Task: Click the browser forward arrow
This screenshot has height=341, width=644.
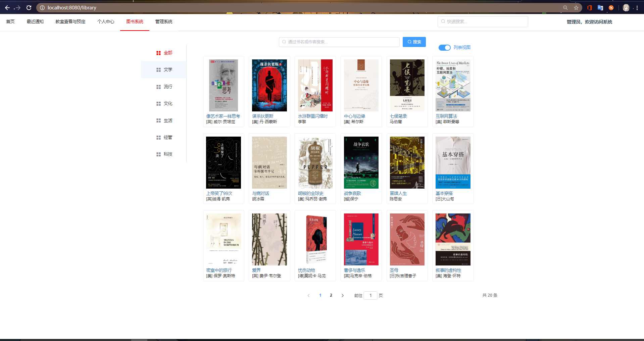Action: tap(18, 8)
